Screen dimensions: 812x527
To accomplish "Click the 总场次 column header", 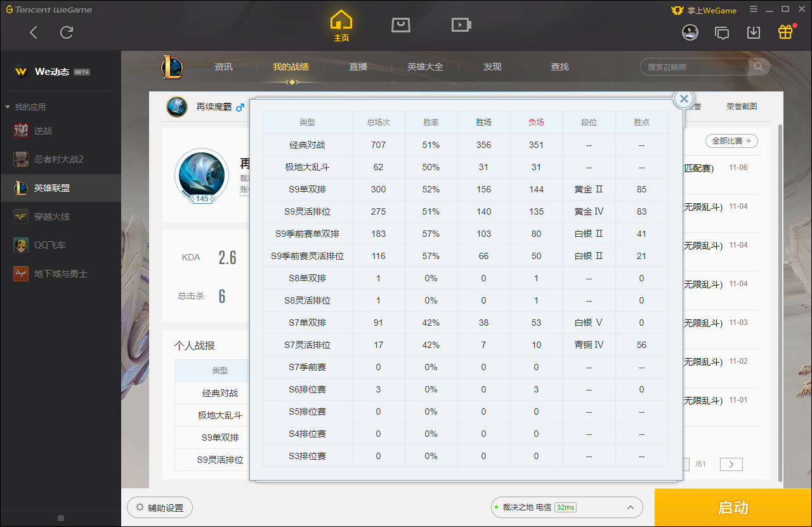I will coord(378,123).
